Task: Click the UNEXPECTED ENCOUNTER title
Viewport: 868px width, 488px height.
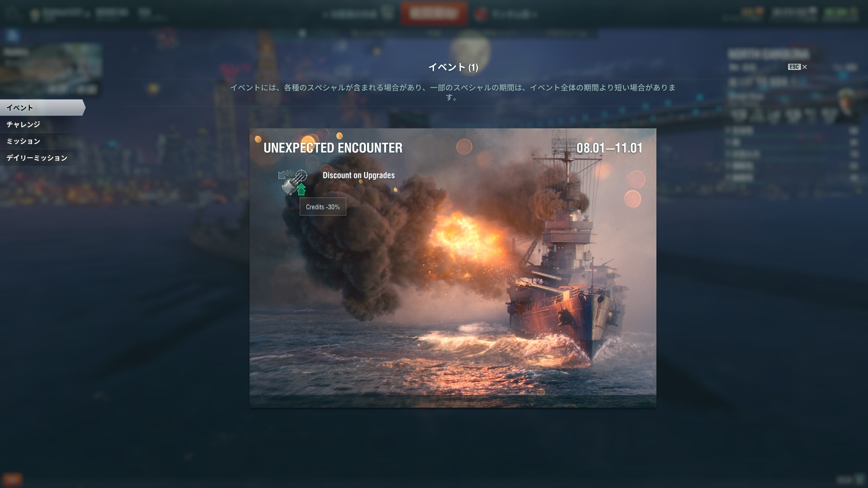Action: click(x=333, y=148)
